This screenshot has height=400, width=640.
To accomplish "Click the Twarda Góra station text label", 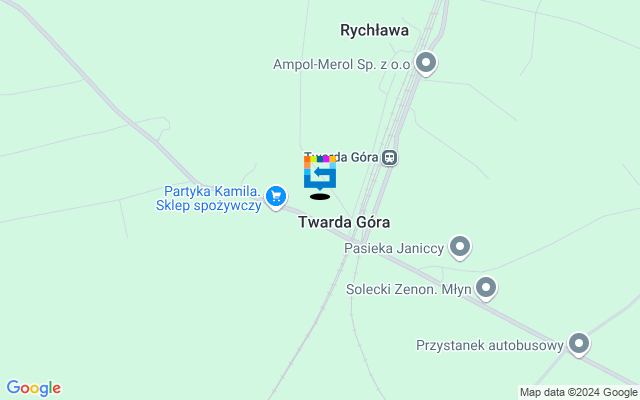I will (x=341, y=157).
